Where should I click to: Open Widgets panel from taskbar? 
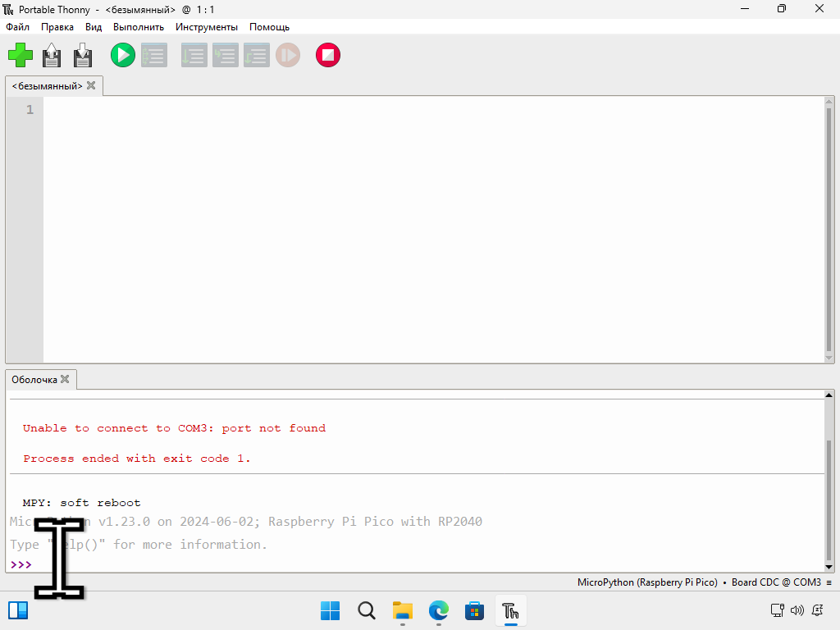[x=18, y=610]
